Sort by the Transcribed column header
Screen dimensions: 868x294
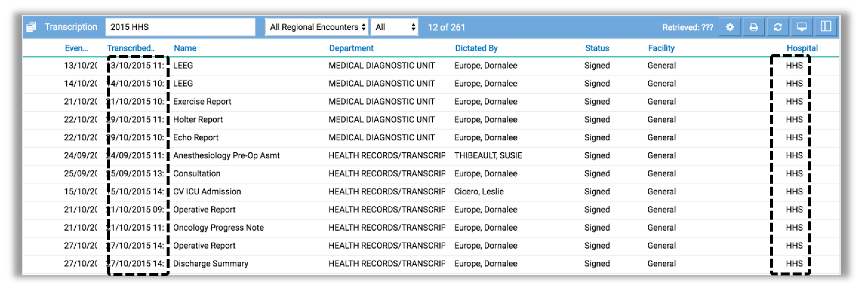click(130, 48)
